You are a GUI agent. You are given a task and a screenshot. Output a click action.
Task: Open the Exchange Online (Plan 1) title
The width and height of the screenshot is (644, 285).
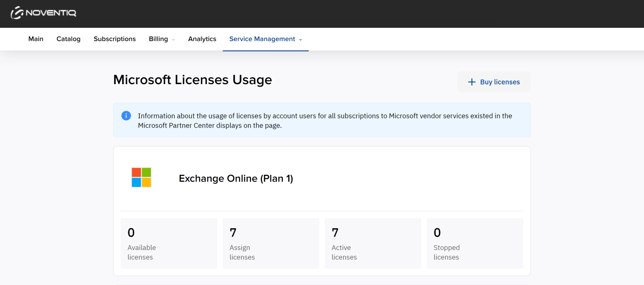tap(236, 178)
